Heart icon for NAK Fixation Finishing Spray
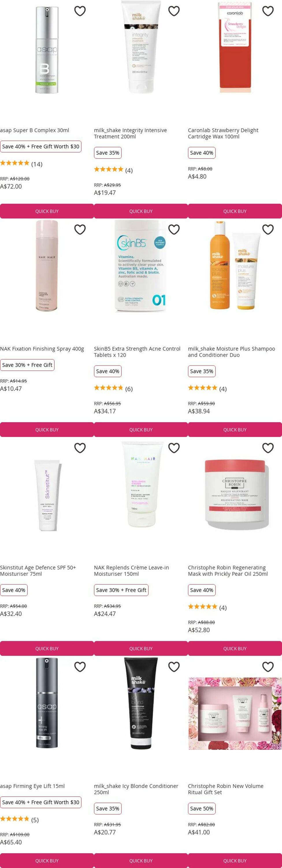The height and width of the screenshot is (868, 282). click(x=80, y=229)
